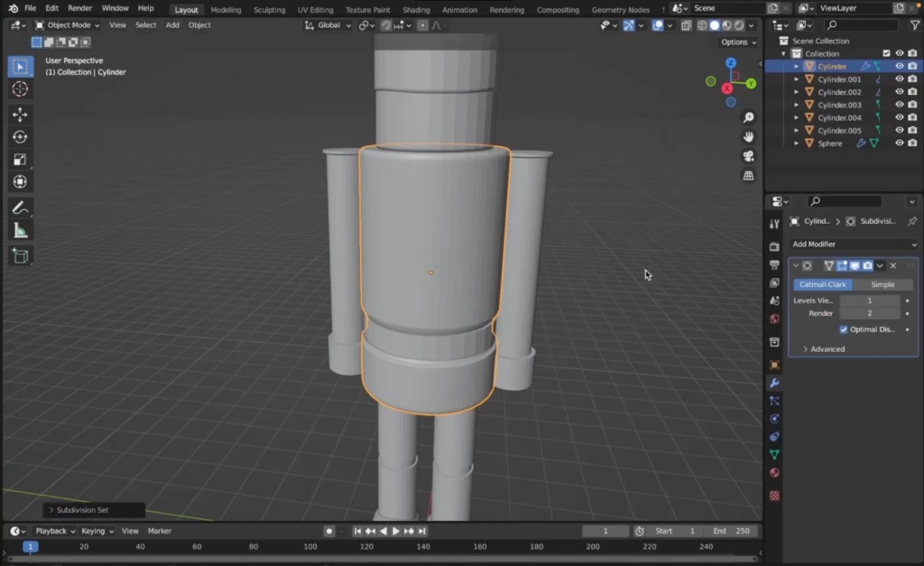The image size is (924, 566).
Task: Toggle visibility of the Sphere object
Action: [899, 143]
